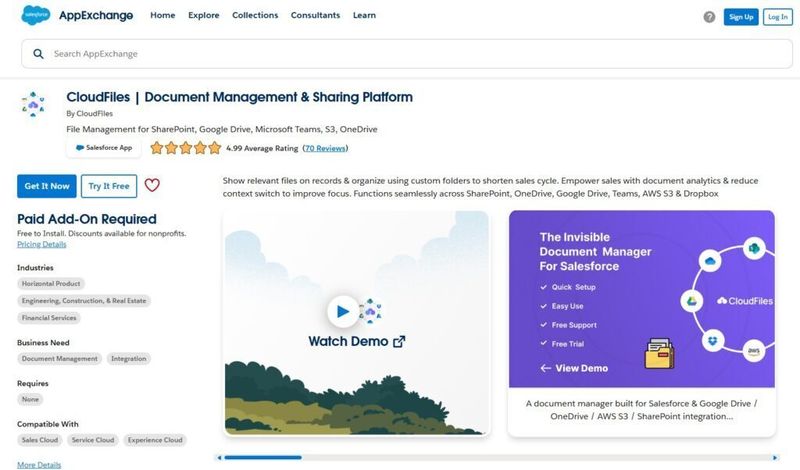Click the Salesforce cloud logo
Image resolution: width=800 pixels, height=470 pixels.
tap(36, 15)
